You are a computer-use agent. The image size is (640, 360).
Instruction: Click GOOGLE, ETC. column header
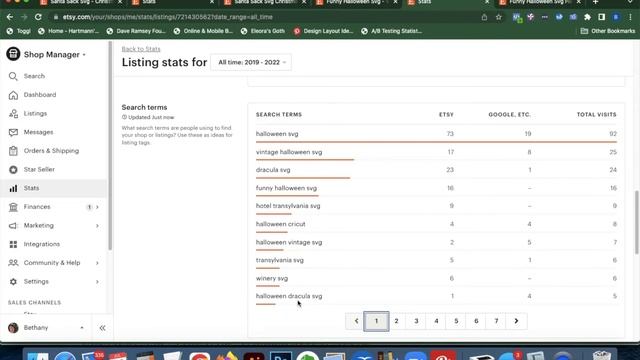pyautogui.click(x=509, y=115)
